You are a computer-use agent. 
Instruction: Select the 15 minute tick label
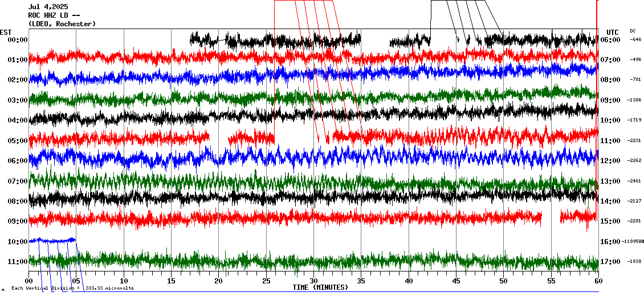[x=172, y=281]
